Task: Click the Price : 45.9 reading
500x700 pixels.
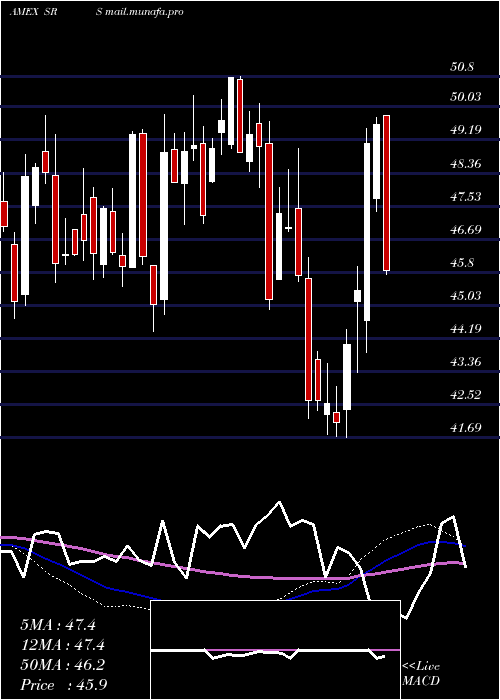Action: pyautogui.click(x=63, y=685)
